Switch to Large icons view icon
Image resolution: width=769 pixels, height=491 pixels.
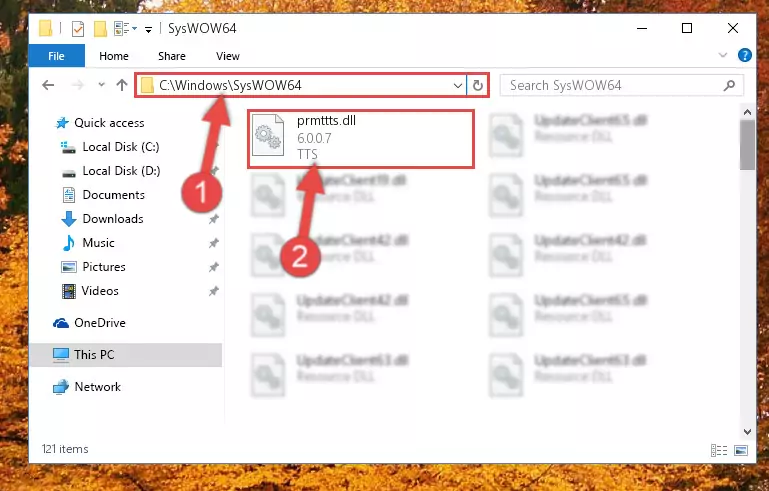741,450
